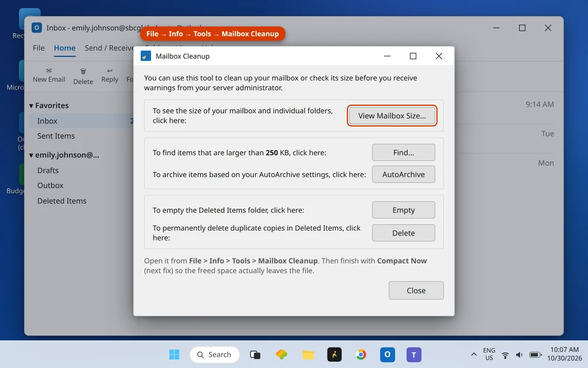
Task: Run AutoArchive from Mailbox Cleanup
Action: [x=404, y=174]
